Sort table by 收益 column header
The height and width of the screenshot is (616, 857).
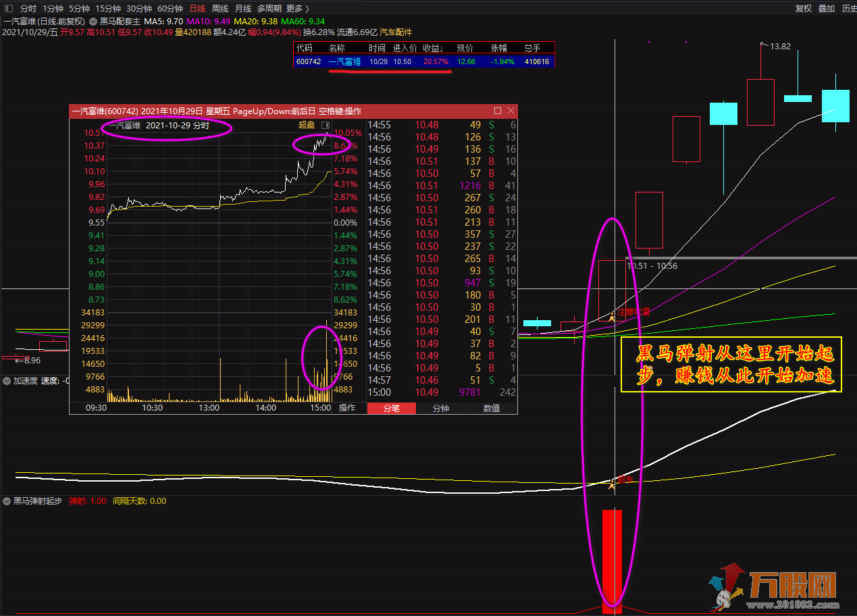click(x=432, y=48)
